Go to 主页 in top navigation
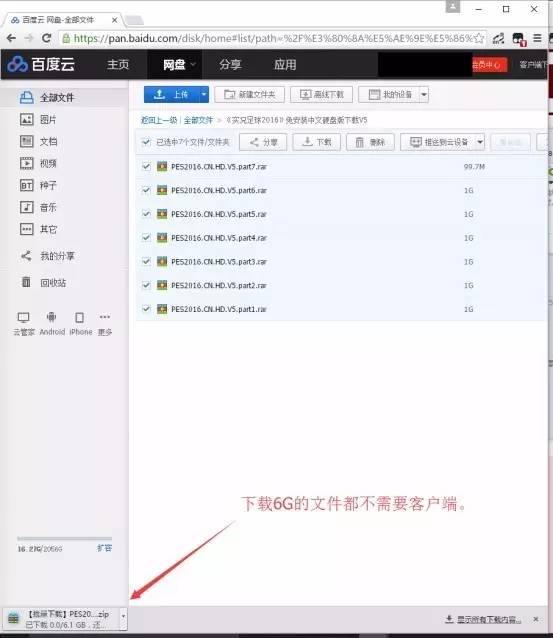The height and width of the screenshot is (638, 553). 118,64
